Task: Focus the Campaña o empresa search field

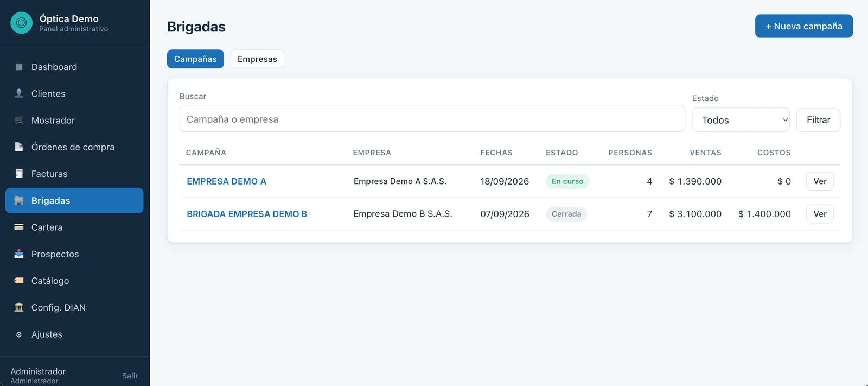Action: [x=432, y=119]
